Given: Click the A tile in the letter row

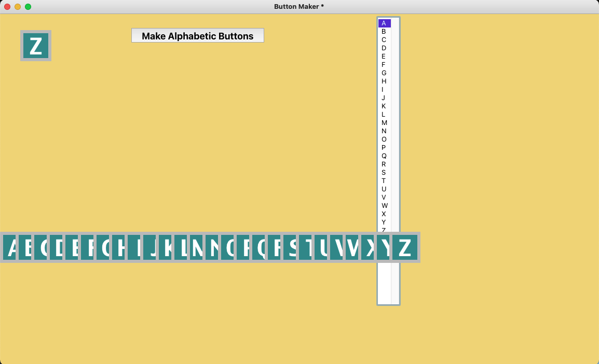Looking at the screenshot, I should [9, 247].
